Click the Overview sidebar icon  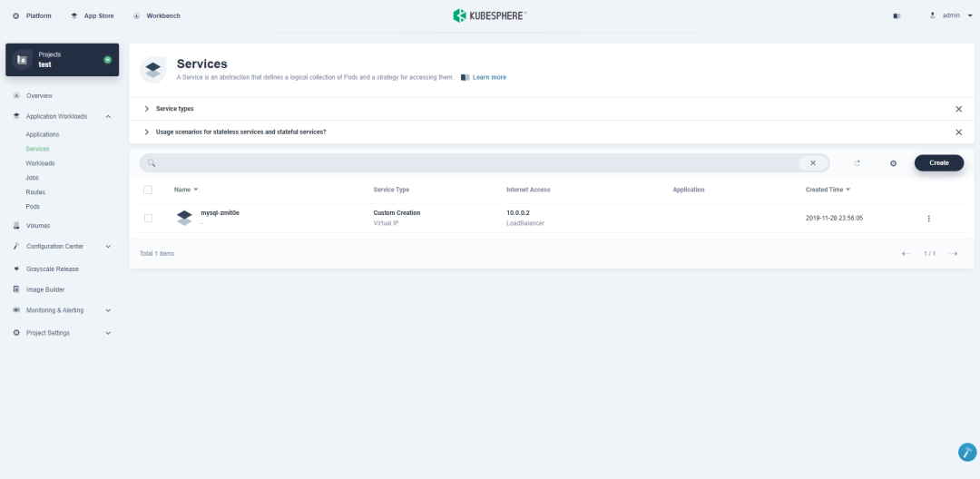[16, 95]
